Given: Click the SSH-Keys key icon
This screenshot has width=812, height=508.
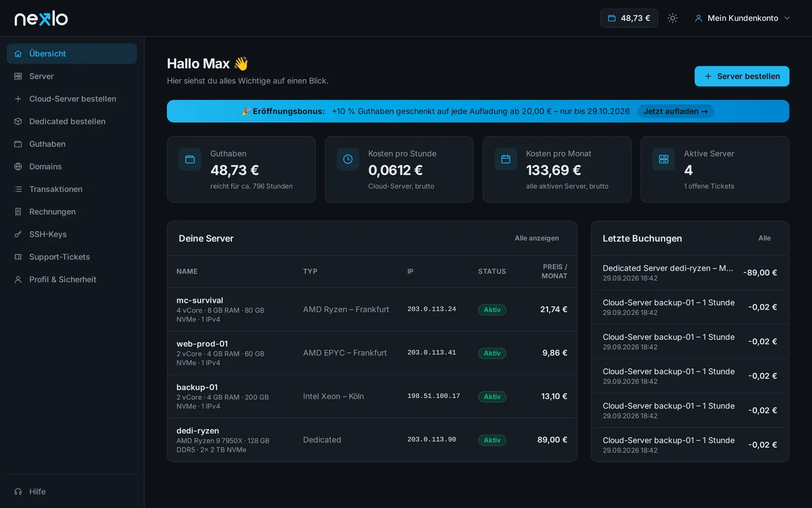Looking at the screenshot, I should coord(18,234).
